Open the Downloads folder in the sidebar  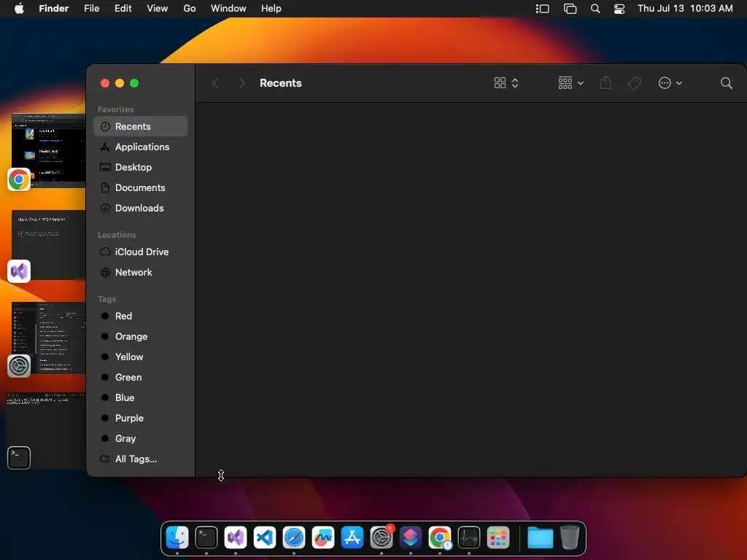pos(141,209)
